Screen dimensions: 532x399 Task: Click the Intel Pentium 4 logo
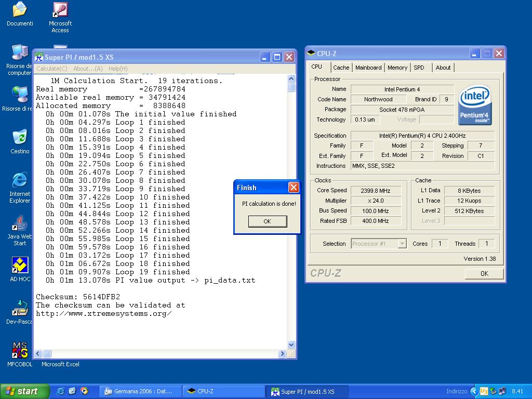pyautogui.click(x=475, y=104)
